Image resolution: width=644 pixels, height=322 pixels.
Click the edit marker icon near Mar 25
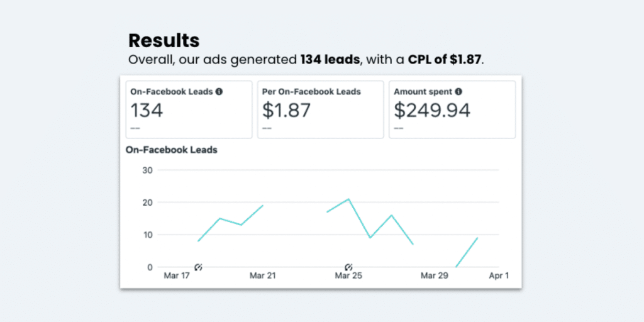(348, 267)
